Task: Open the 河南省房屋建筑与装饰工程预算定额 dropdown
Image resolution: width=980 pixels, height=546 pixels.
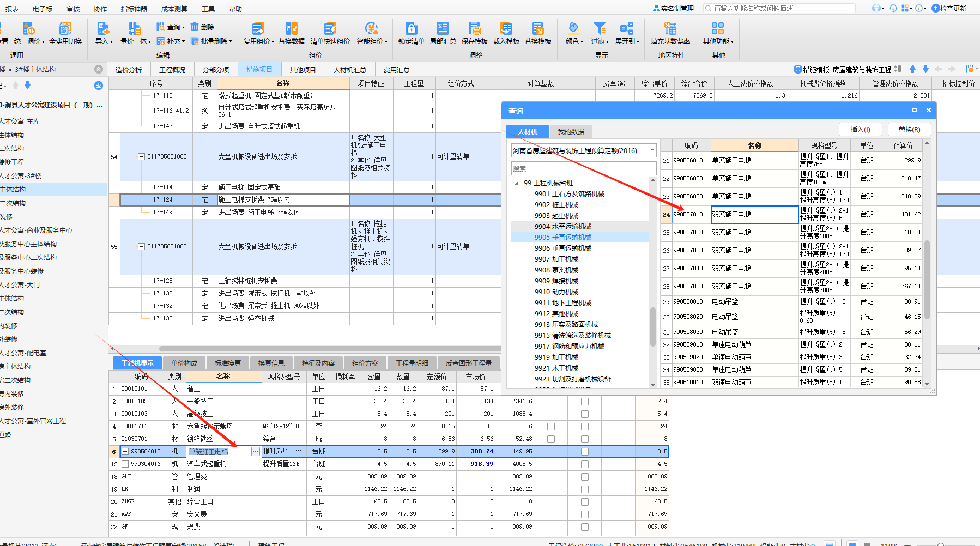Action: click(584, 150)
